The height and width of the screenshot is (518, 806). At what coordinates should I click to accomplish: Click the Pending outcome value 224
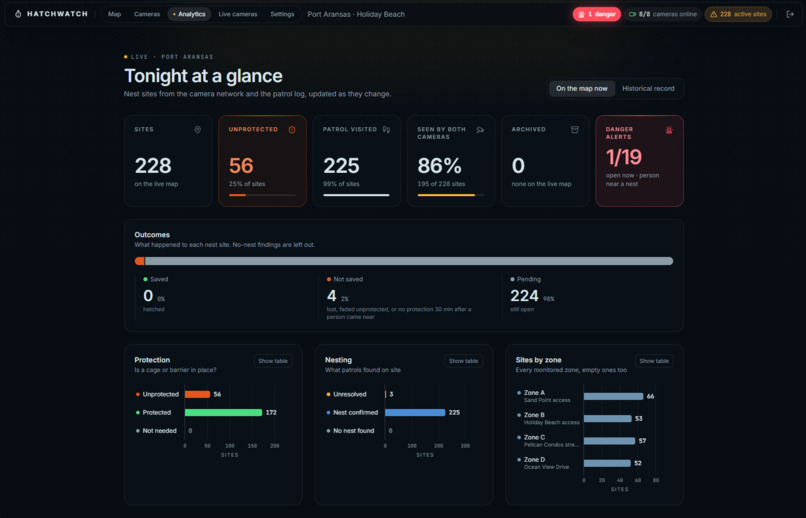[524, 295]
